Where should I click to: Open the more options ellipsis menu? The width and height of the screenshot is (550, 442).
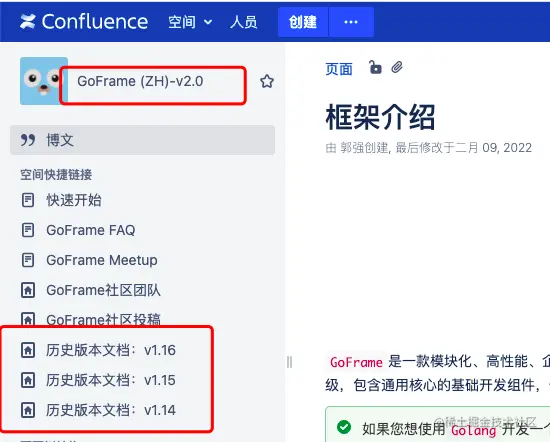click(x=351, y=22)
